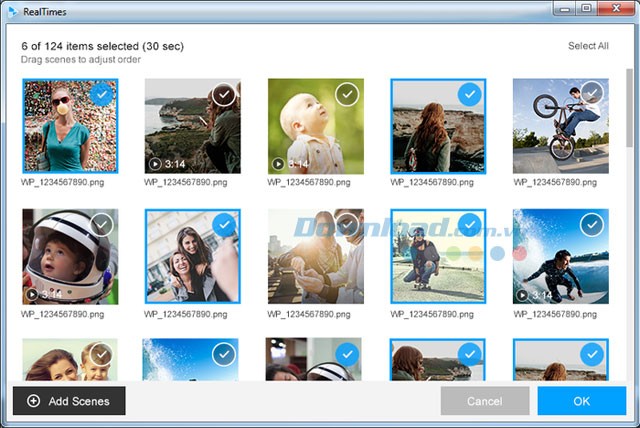
Task: Click the Select All link
Action: pos(587,46)
